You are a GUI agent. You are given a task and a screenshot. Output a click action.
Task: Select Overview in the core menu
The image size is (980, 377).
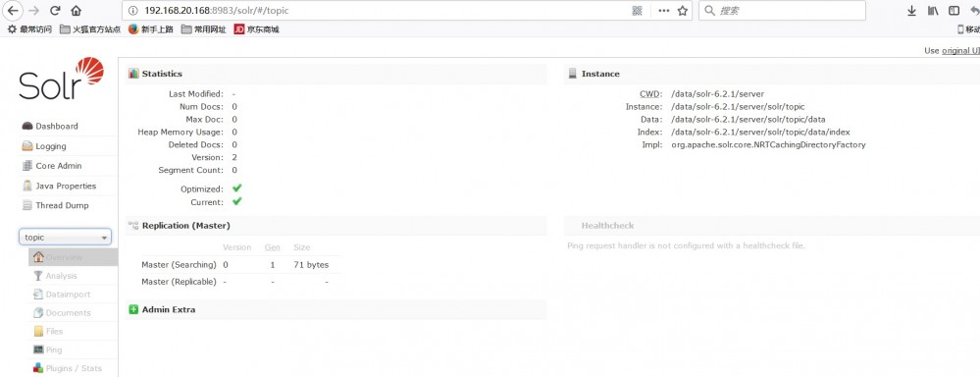[x=73, y=257]
